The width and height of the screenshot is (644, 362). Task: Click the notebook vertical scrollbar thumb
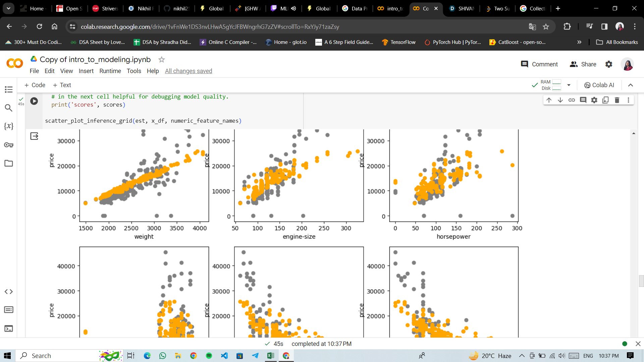pos(641,281)
